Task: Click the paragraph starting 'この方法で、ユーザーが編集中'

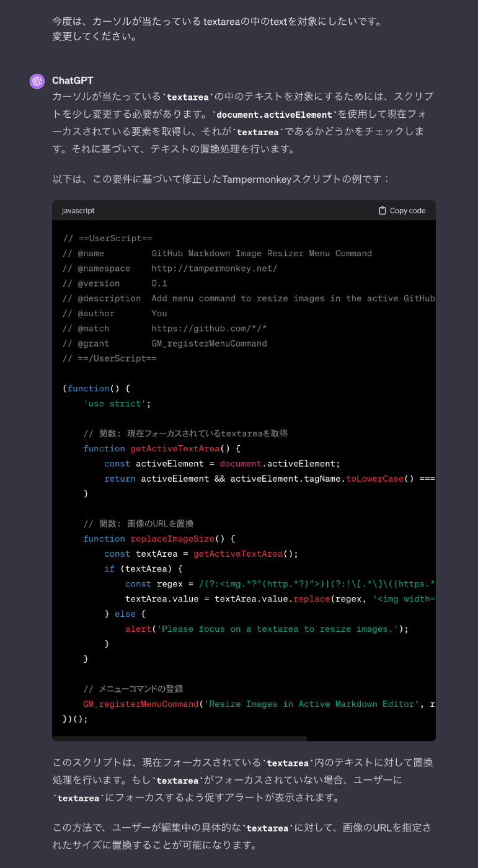Action: [242, 836]
